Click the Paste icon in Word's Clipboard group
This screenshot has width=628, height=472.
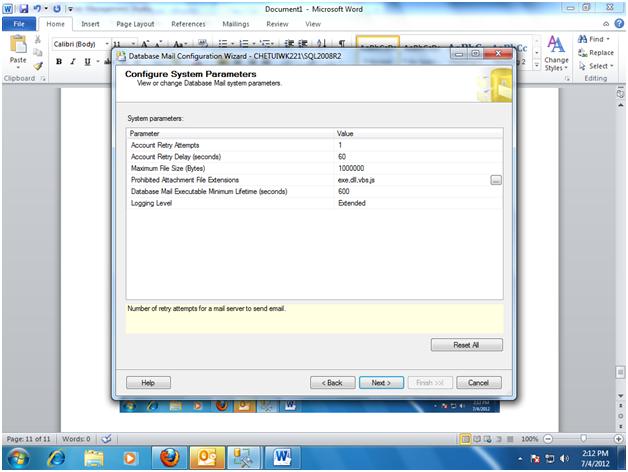click(18, 44)
